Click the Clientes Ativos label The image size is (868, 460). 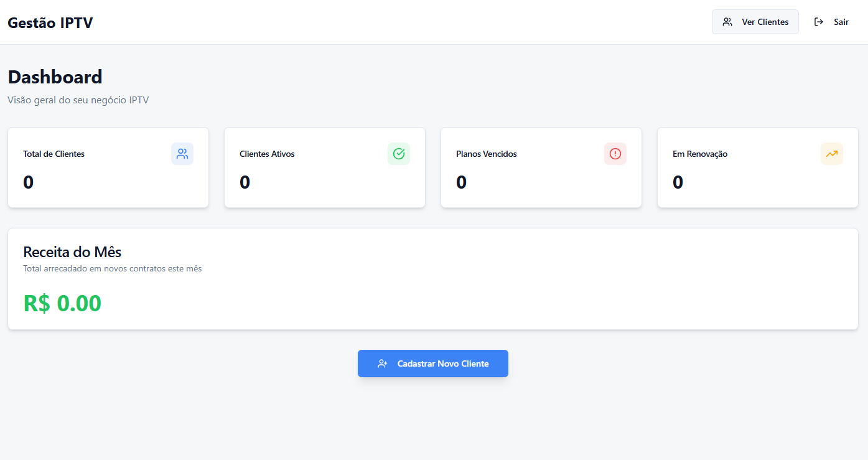(267, 154)
